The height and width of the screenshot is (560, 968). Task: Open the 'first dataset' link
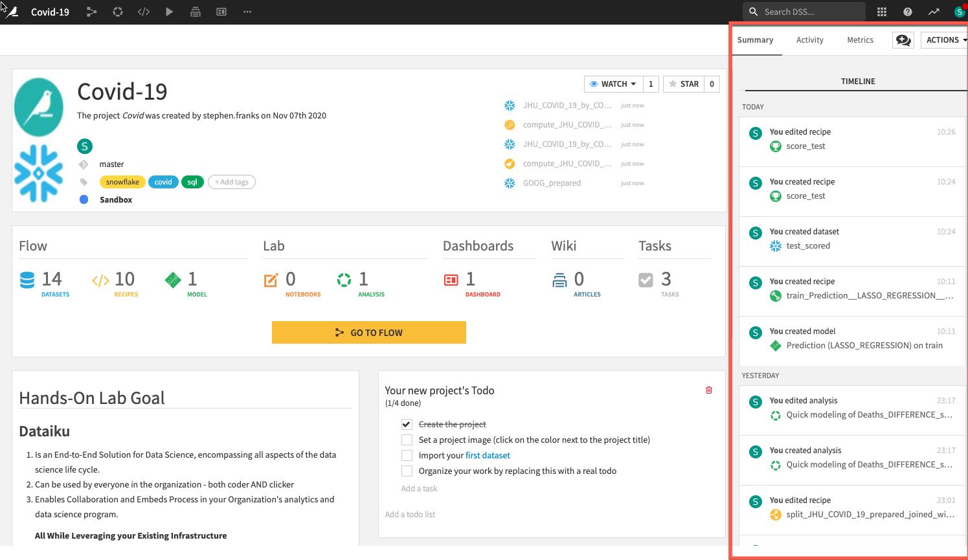pos(488,455)
